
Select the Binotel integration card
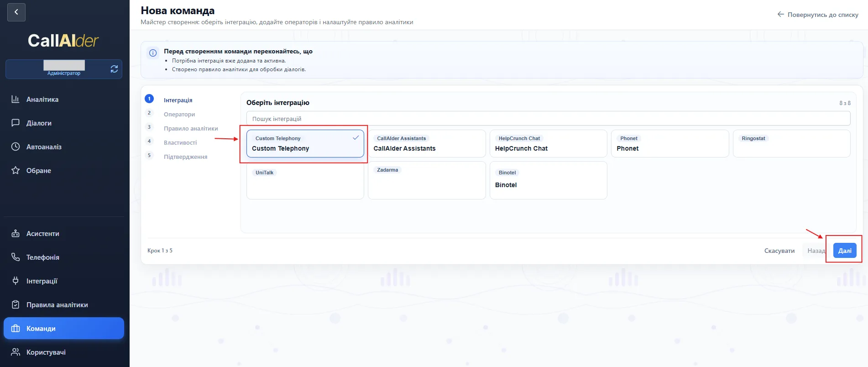(x=548, y=180)
